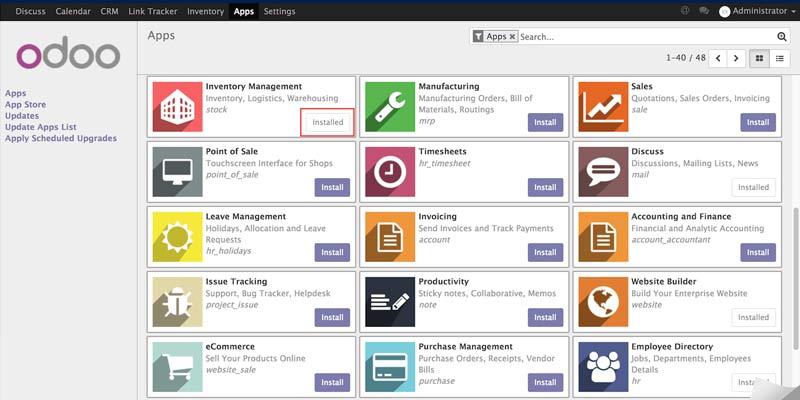Install the Accounting and Finance app
This screenshot has width=800, height=400.
tap(758, 252)
